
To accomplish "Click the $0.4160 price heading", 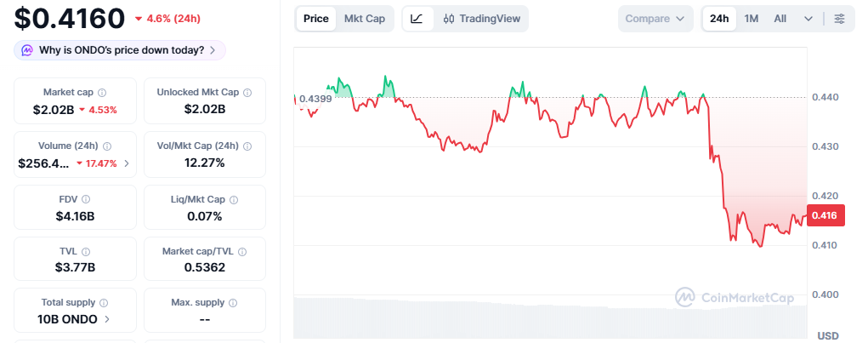I will [x=70, y=18].
